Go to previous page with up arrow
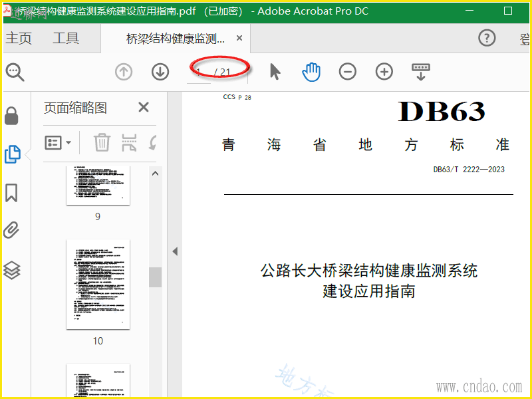 pyautogui.click(x=124, y=72)
